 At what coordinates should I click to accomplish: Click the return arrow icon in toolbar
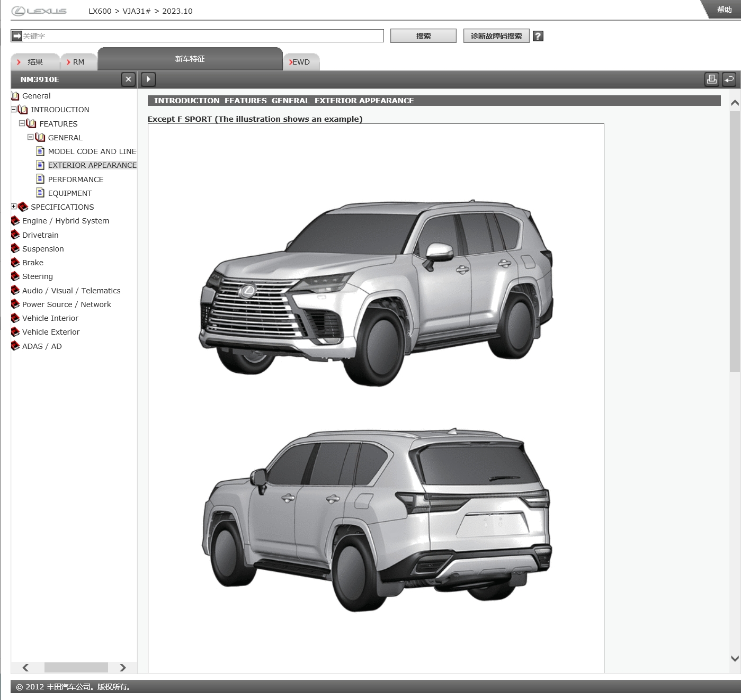[x=729, y=79]
